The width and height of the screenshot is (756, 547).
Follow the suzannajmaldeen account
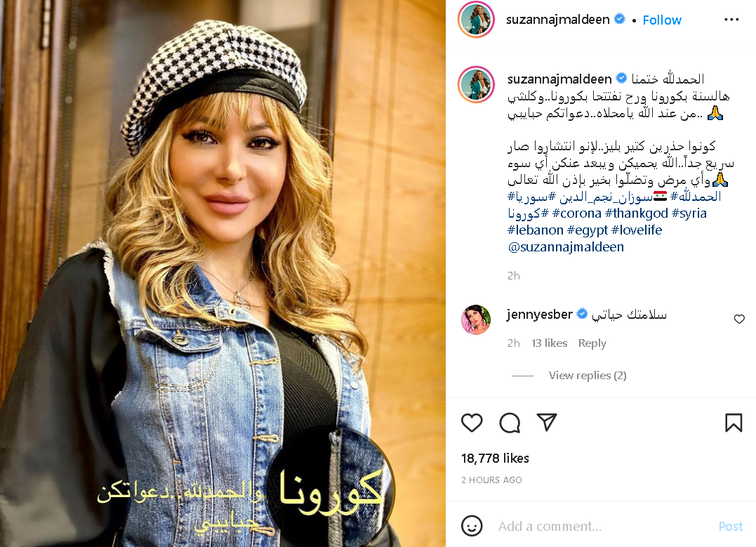click(662, 20)
